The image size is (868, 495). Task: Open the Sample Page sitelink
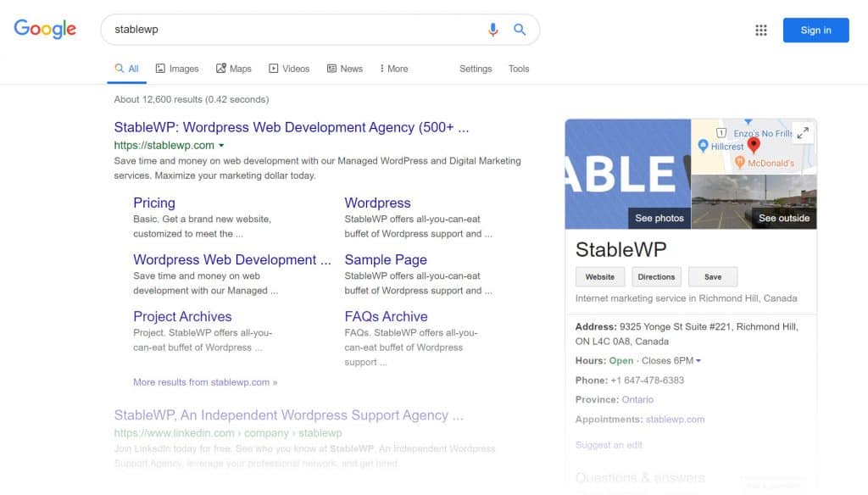386,259
